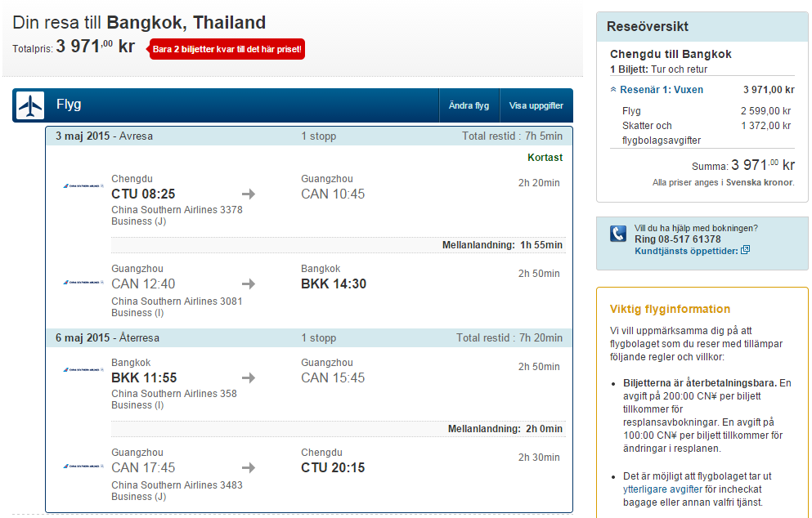This screenshot has width=812, height=518.
Task: Click the Reseöversikt panel heading
Action: click(648, 27)
